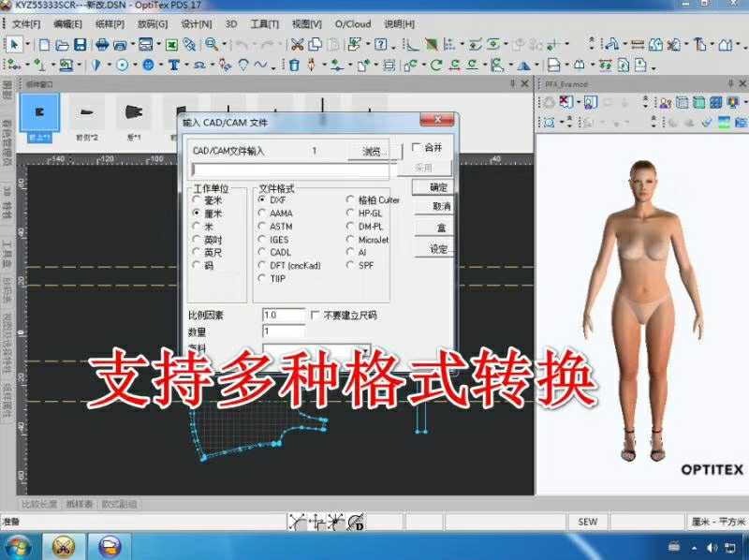The height and width of the screenshot is (560, 749).
Task: Click the second pinned taskbar app icon
Action: pyautogui.click(x=109, y=547)
